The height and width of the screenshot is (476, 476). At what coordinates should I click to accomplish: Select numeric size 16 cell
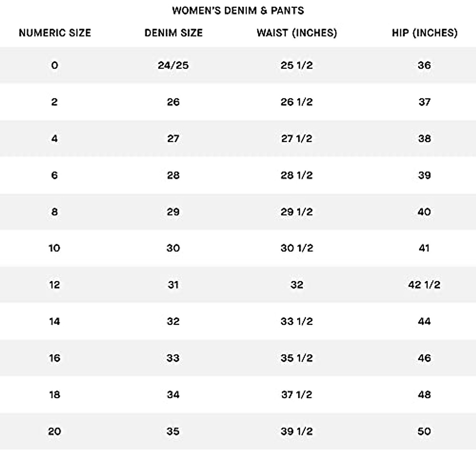coord(55,358)
